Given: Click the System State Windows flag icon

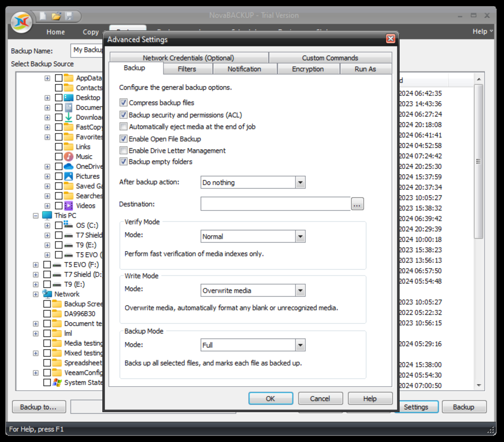Looking at the screenshot, I should (57, 383).
